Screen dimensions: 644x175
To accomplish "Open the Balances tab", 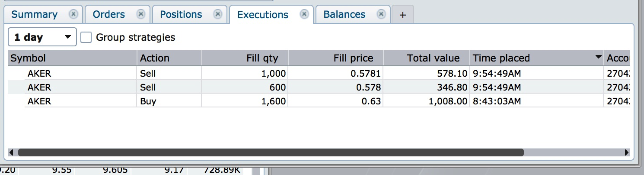I will [344, 15].
